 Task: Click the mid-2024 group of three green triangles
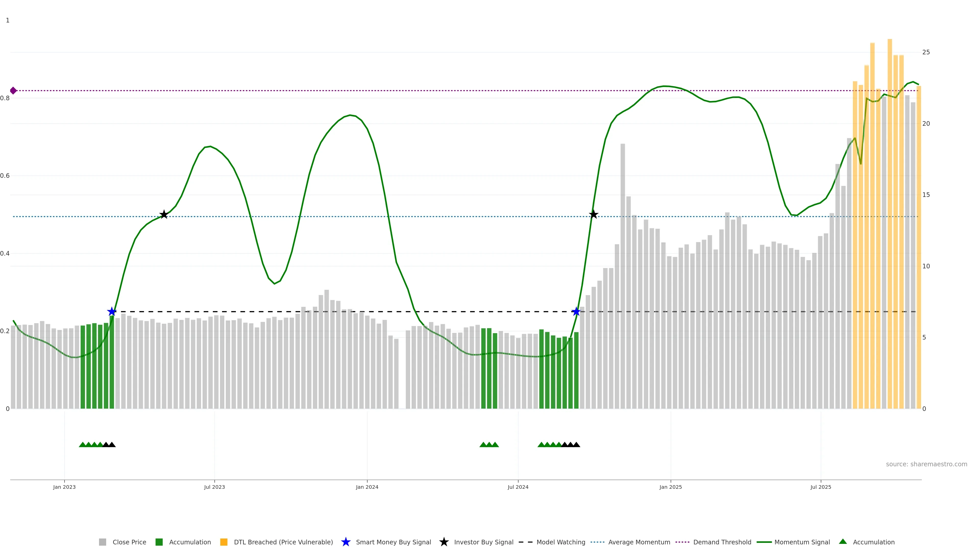[489, 445]
